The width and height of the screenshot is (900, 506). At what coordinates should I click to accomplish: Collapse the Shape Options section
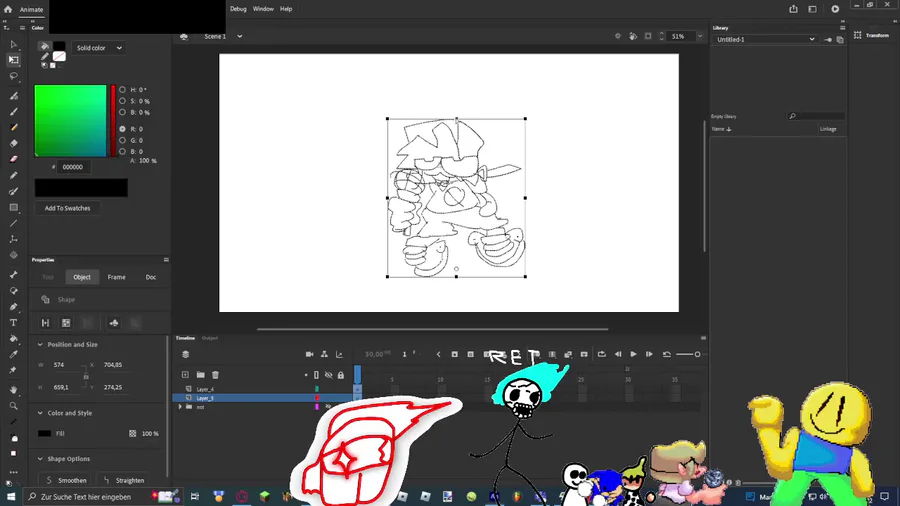(x=40, y=459)
